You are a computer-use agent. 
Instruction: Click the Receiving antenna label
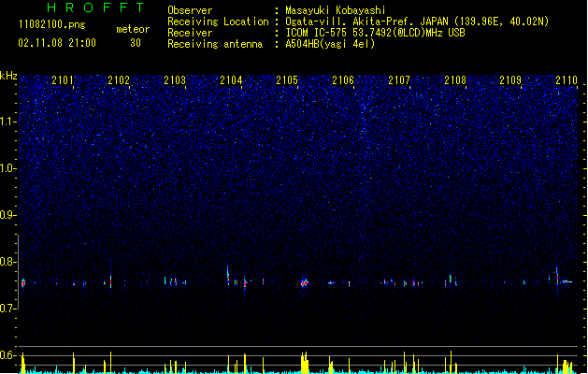click(x=215, y=44)
